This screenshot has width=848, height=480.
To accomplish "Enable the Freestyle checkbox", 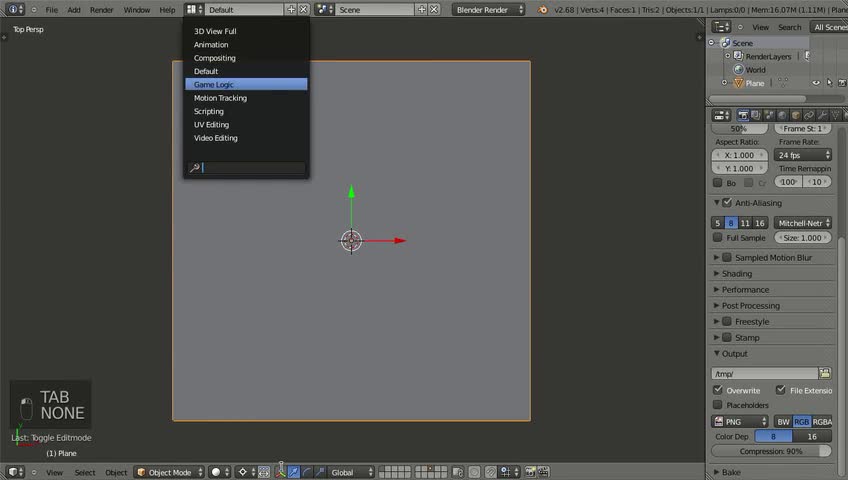I will point(727,321).
